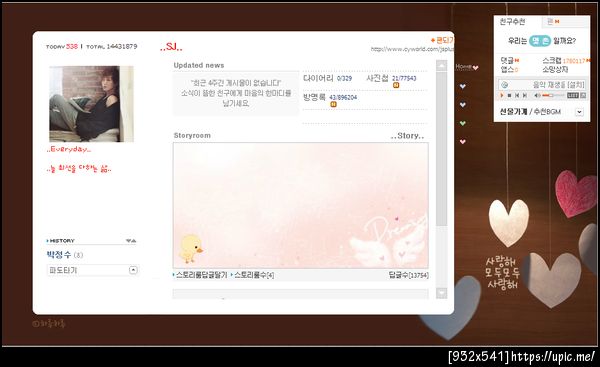The width and height of the screenshot is (600, 367).
Task: Start music with the orange play button
Action: (x=502, y=95)
